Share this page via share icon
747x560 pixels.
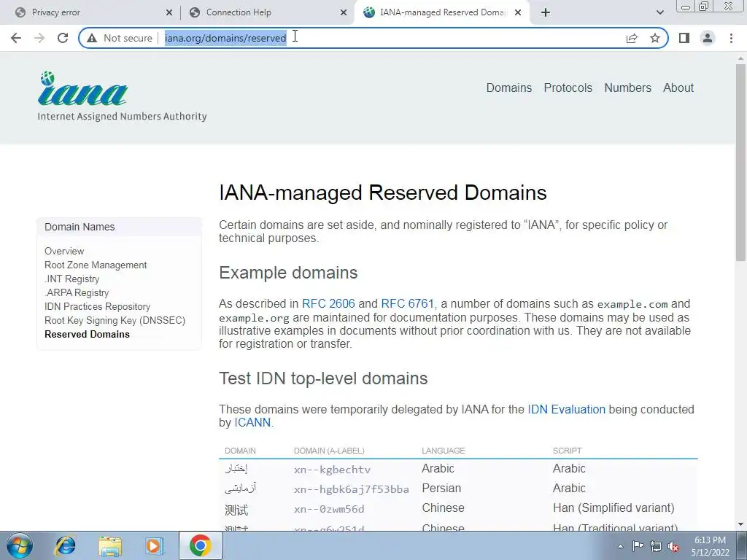(632, 38)
